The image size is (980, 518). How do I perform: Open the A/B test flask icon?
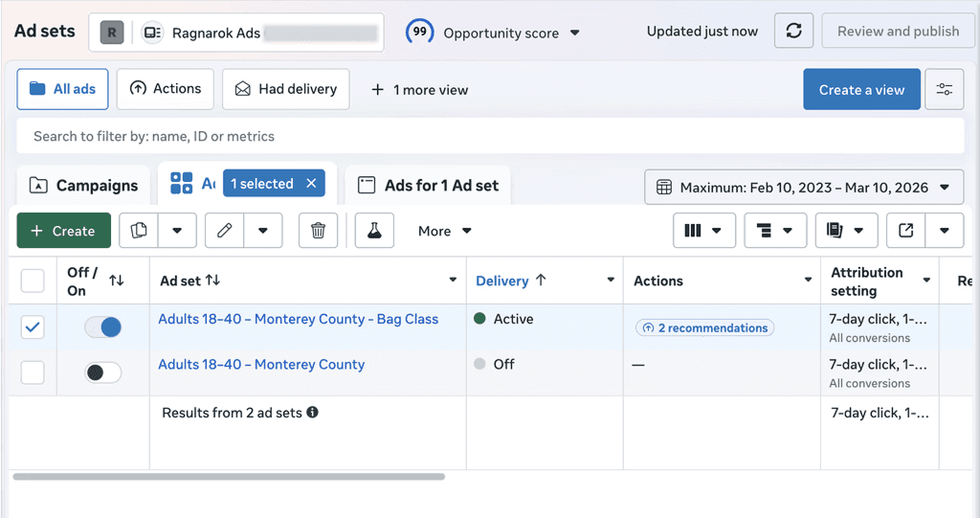click(374, 231)
